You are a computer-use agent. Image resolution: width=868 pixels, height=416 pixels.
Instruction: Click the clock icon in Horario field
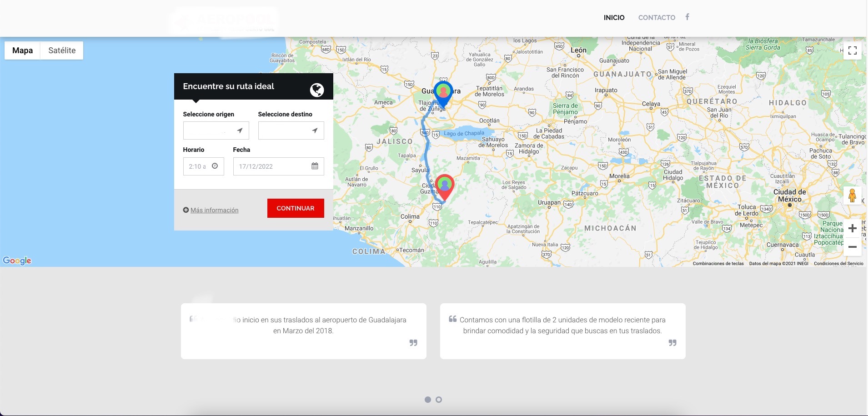point(215,166)
